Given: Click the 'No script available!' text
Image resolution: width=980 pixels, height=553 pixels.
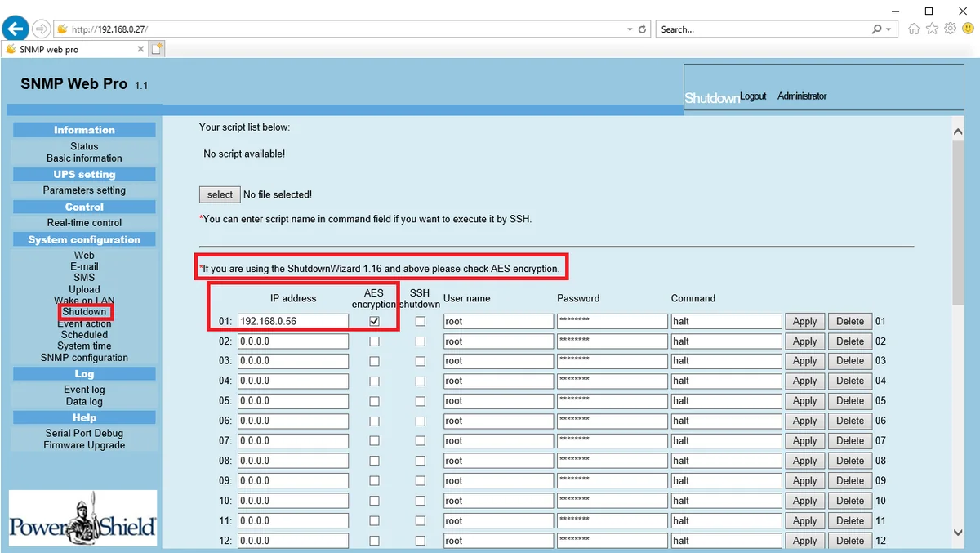Looking at the screenshot, I should tap(244, 154).
